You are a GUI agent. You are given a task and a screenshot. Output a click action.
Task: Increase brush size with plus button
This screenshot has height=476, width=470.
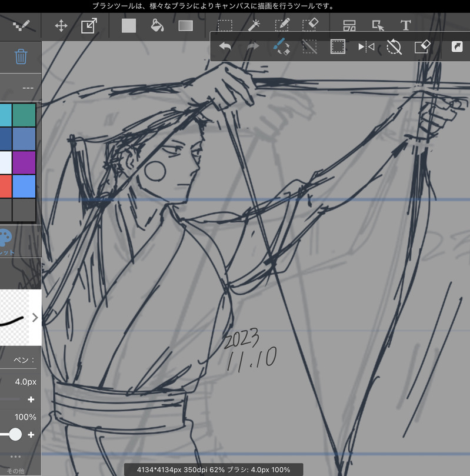pos(31,399)
